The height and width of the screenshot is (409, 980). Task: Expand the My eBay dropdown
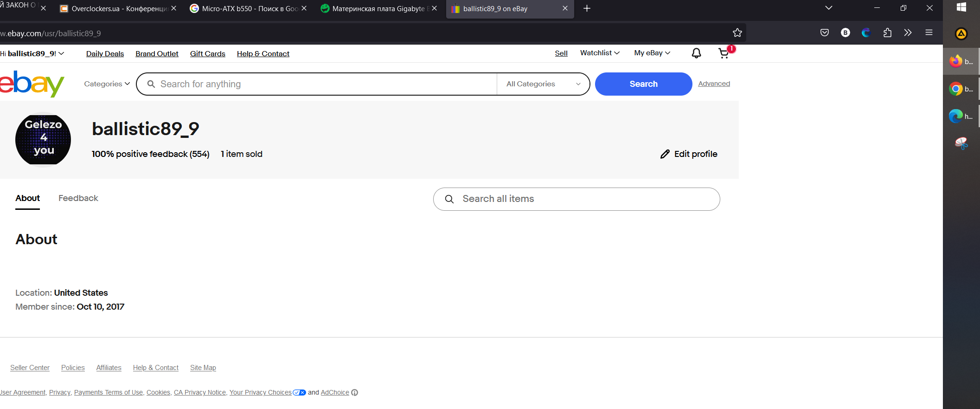[x=652, y=53]
